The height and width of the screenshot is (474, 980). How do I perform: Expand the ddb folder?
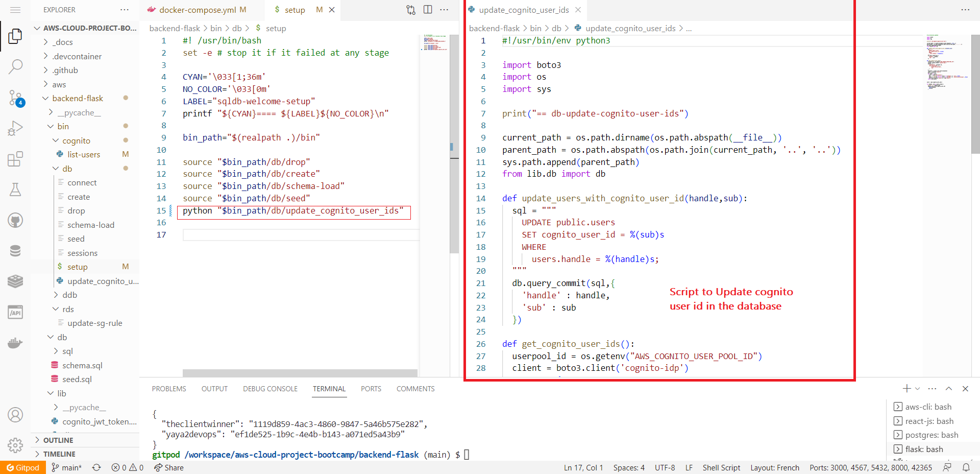85,295
